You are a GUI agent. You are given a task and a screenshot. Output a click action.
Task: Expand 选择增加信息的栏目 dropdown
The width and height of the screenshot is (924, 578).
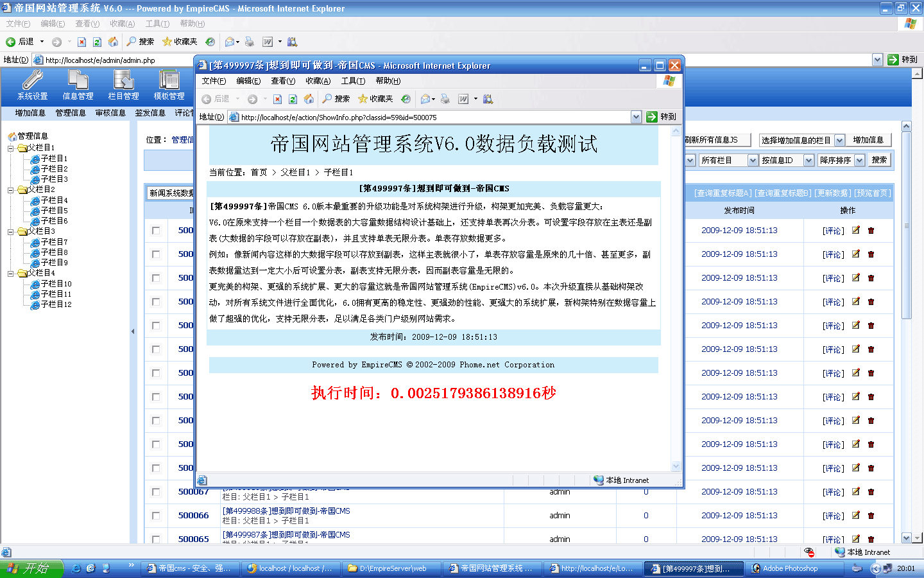[x=839, y=140]
